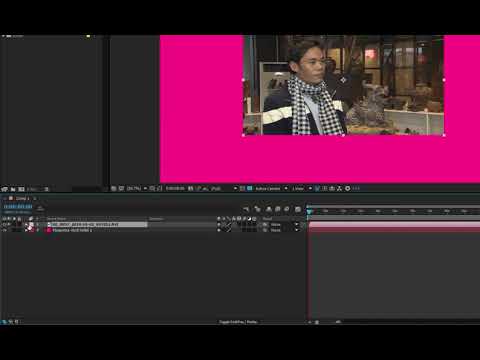Click the video layer duration bar in timeline
Screen dimensions: 480x360
click(394, 225)
